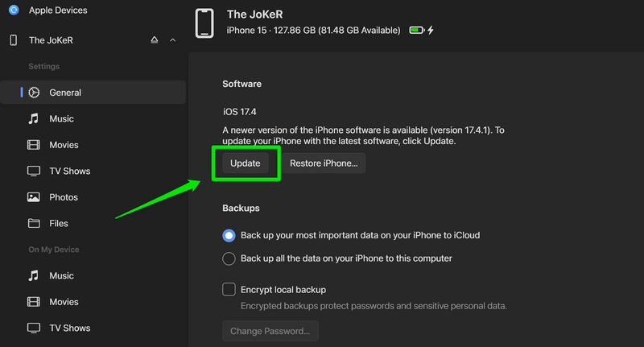Open Music under On My Device
Viewport: 644px width, 347px height.
(61, 275)
